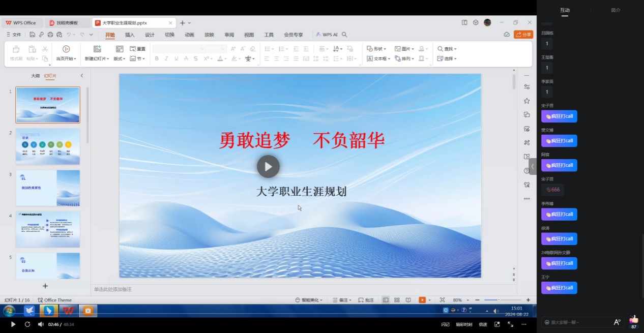The width and height of the screenshot is (644, 333).
Task: Click the WPS AI search magnifier icon
Action: tap(344, 35)
